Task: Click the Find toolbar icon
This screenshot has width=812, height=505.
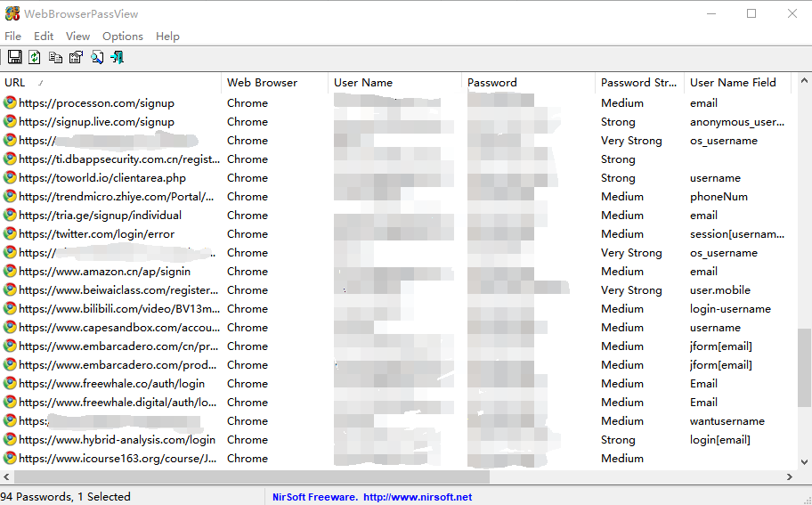Action: click(97, 57)
